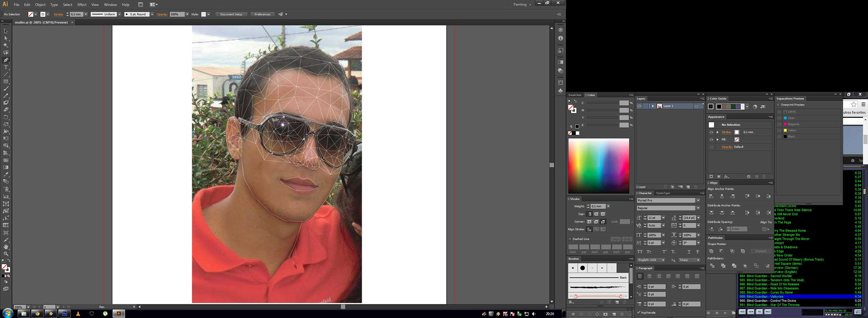This screenshot has width=868, height=318.
Task: Click the Opacity link in control bar
Action: pyautogui.click(x=162, y=14)
